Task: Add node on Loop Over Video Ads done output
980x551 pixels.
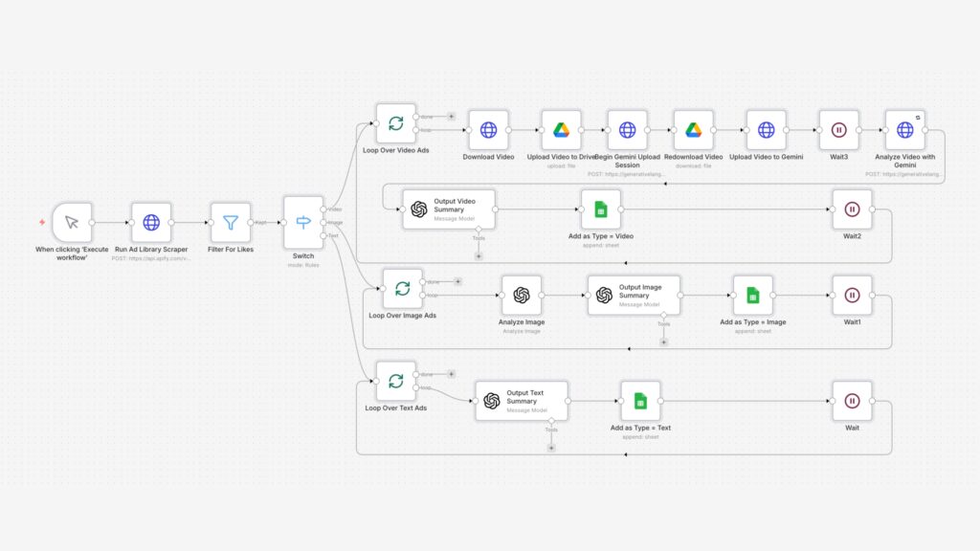Action: pyautogui.click(x=451, y=116)
